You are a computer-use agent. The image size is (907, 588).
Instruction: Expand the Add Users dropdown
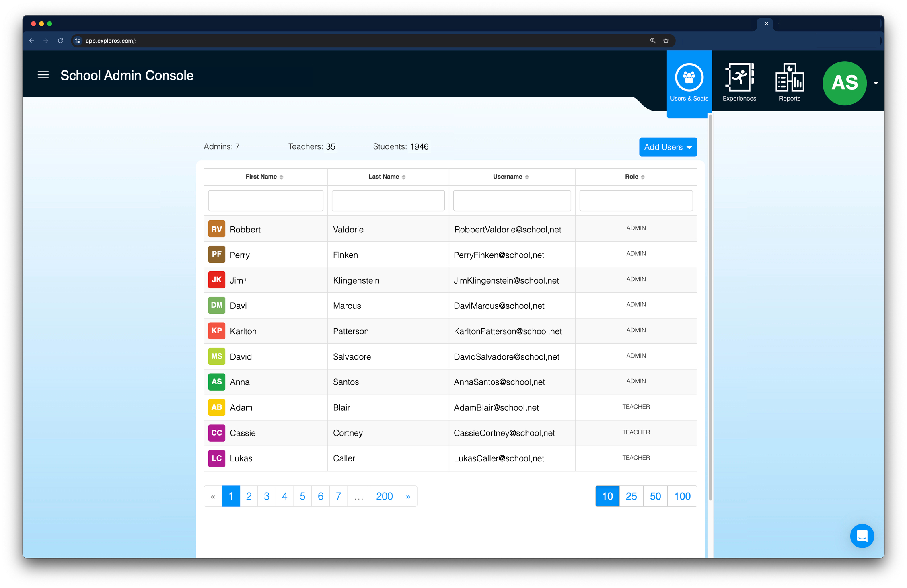668,147
